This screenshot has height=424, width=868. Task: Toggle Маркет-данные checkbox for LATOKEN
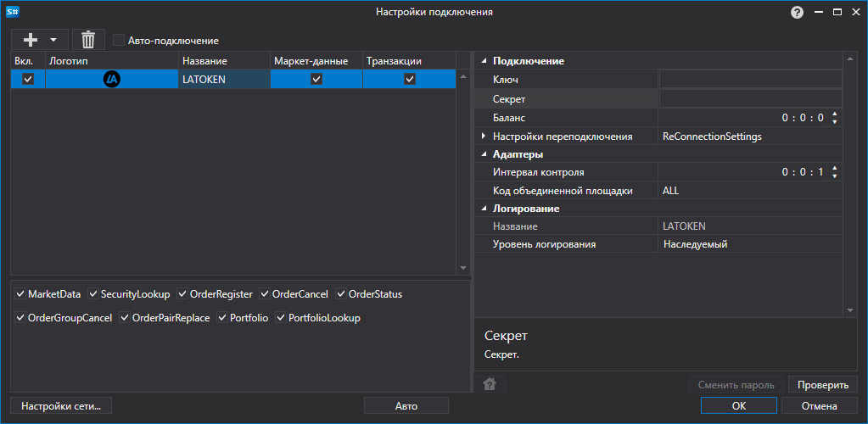pos(316,79)
